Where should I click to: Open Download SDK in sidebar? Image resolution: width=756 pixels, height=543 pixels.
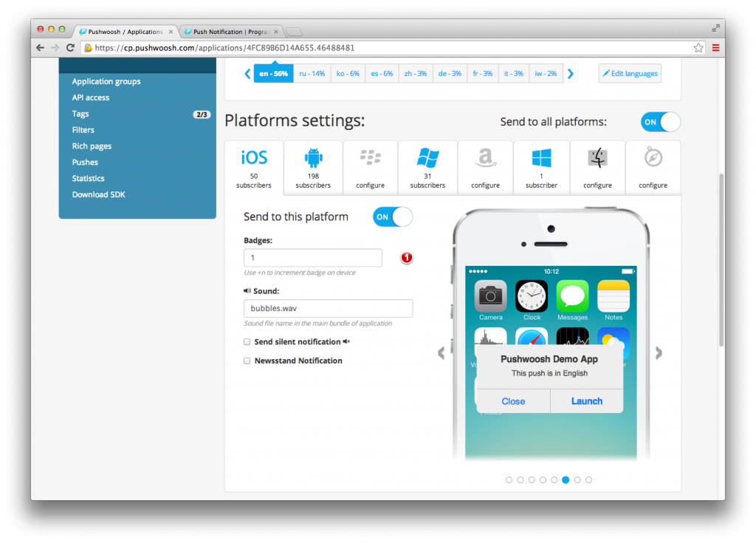click(98, 194)
